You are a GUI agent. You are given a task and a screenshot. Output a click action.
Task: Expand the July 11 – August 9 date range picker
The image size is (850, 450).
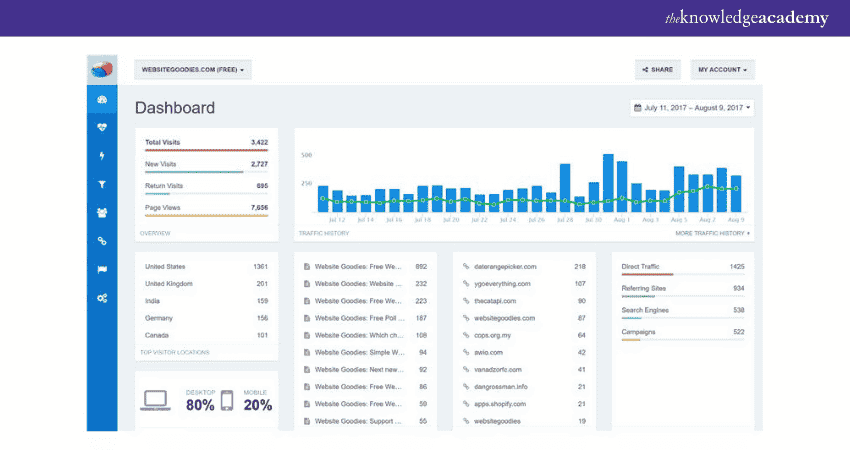691,107
